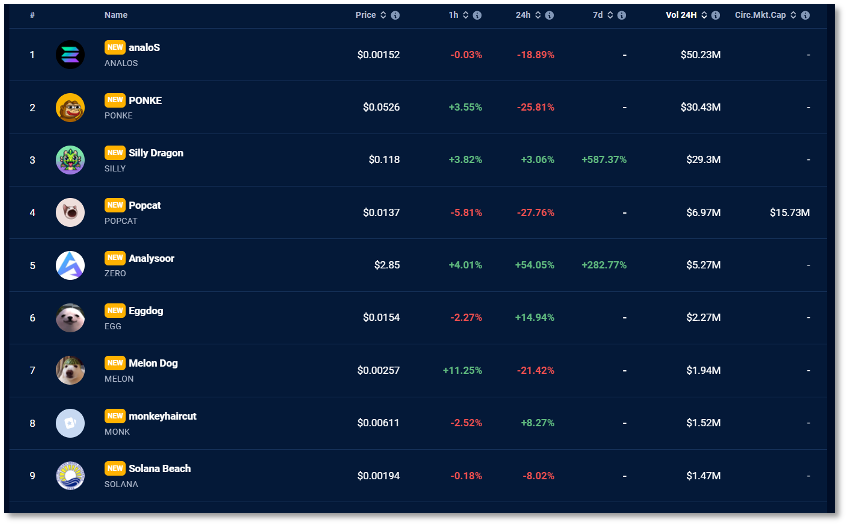The width and height of the screenshot is (848, 526).
Task: Click the Silly Dragon token icon
Action: (x=70, y=159)
